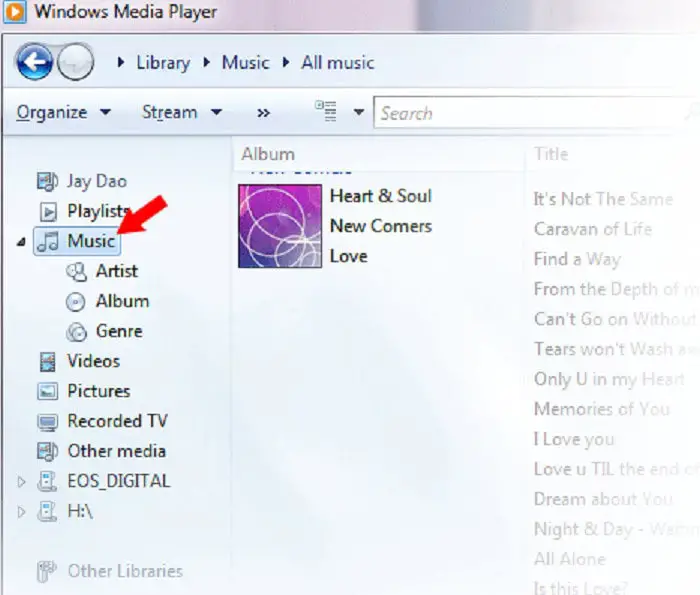
Task: Select the song Tears won't Wash
Action: (615, 349)
